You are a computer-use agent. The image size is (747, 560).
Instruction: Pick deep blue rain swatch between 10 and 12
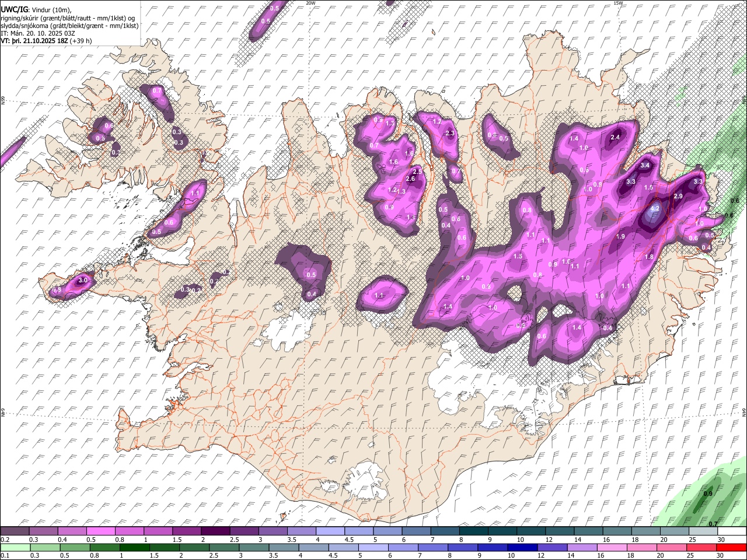click(522, 547)
